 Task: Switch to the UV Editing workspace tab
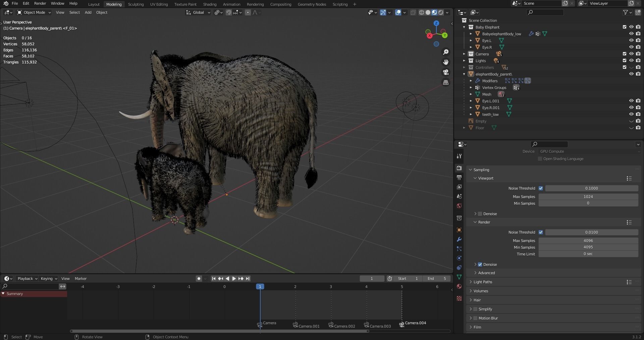coord(159,4)
